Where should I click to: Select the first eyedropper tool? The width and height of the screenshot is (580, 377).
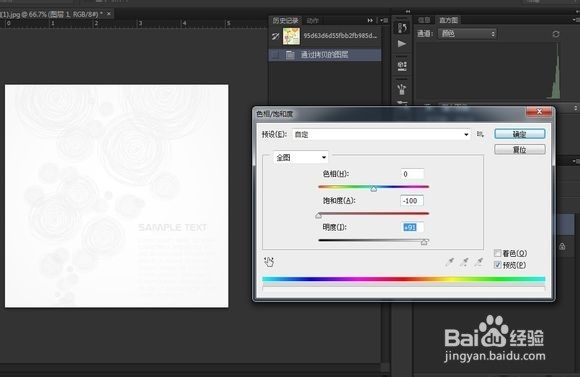(x=450, y=262)
